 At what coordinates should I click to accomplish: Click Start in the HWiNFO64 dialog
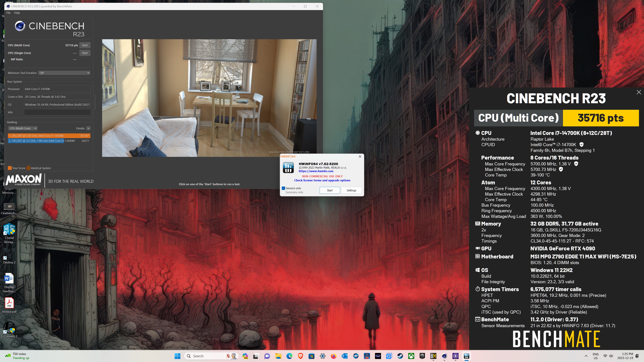[x=330, y=190]
